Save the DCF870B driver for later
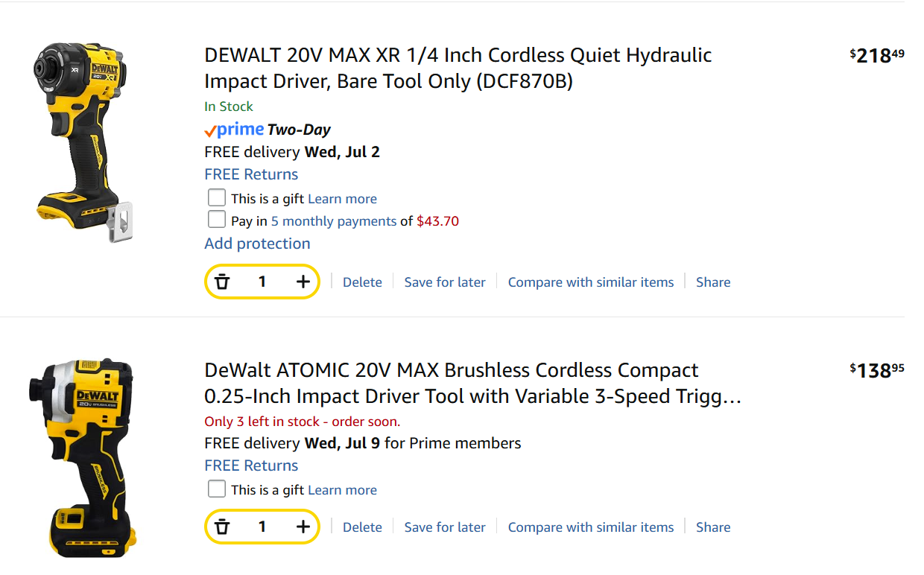The image size is (924, 575). (444, 282)
